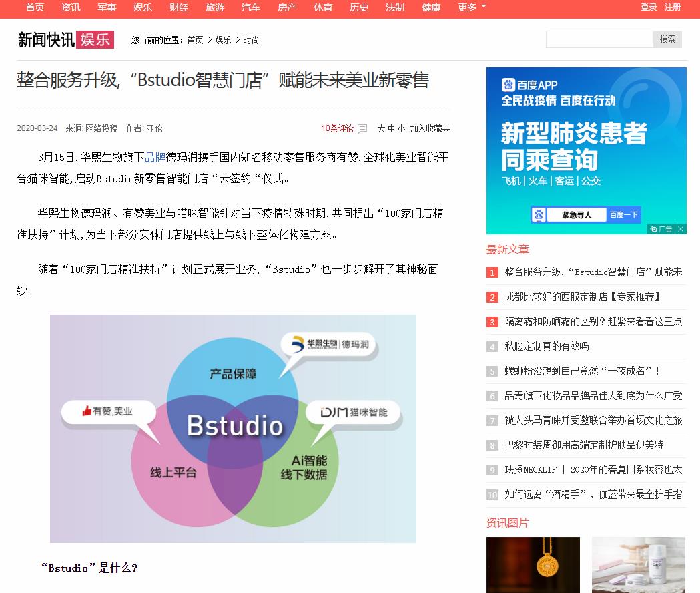Click the comment bubble icon
This screenshot has width=700, height=593.
[x=362, y=129]
